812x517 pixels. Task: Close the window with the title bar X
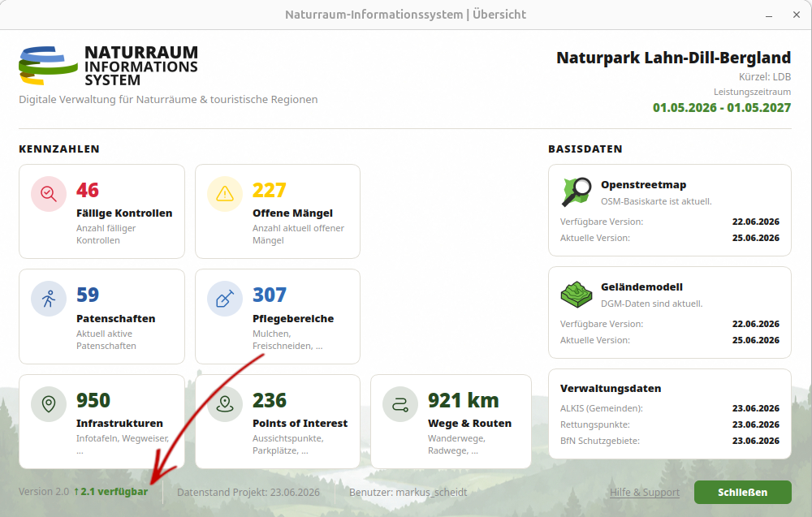click(797, 15)
